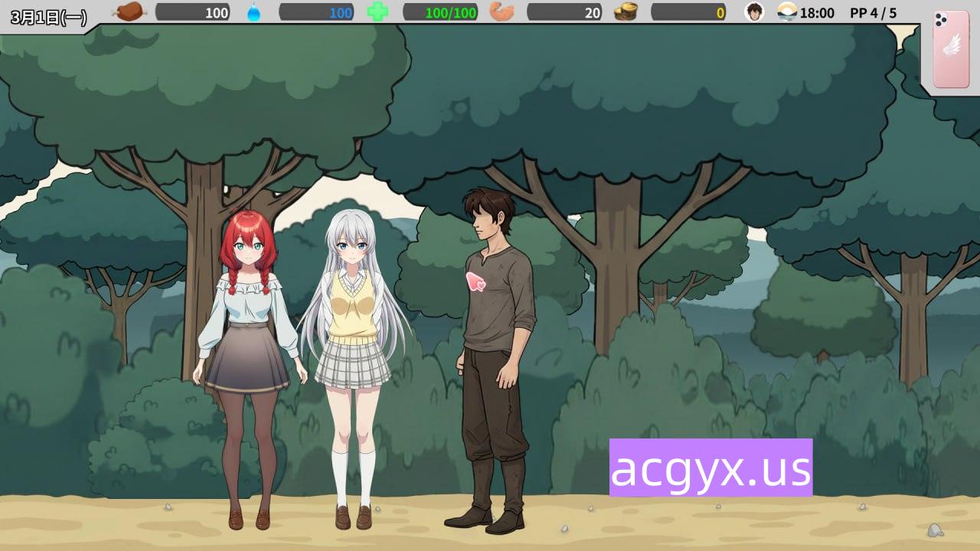The image size is (980, 551).
Task: Click the sunset time-of-day icon
Action: pyautogui.click(x=787, y=12)
